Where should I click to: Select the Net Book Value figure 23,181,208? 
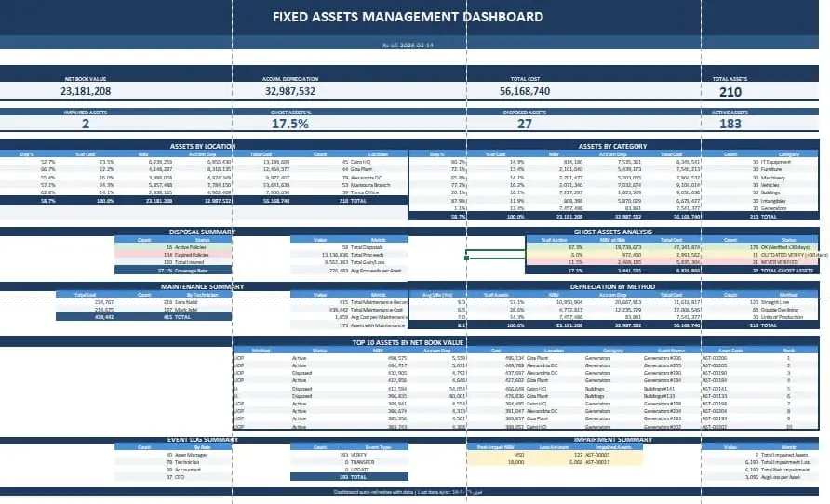86,91
